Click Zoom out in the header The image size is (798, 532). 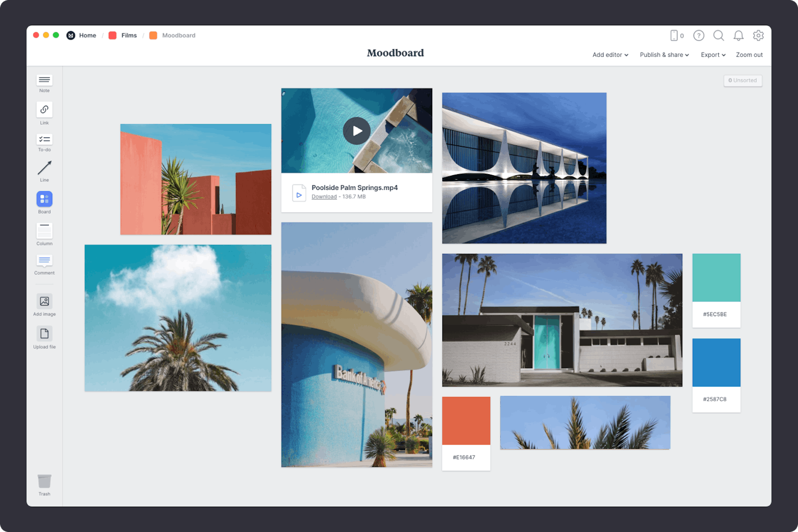point(749,55)
